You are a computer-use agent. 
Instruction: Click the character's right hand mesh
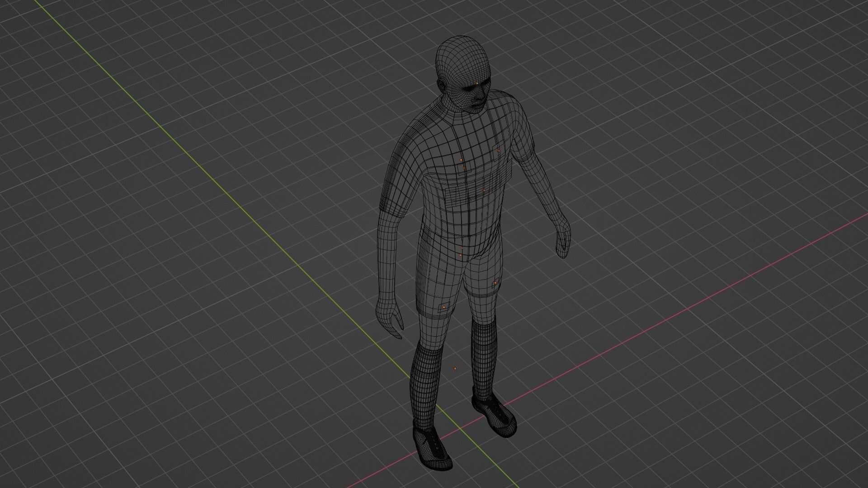point(389,318)
